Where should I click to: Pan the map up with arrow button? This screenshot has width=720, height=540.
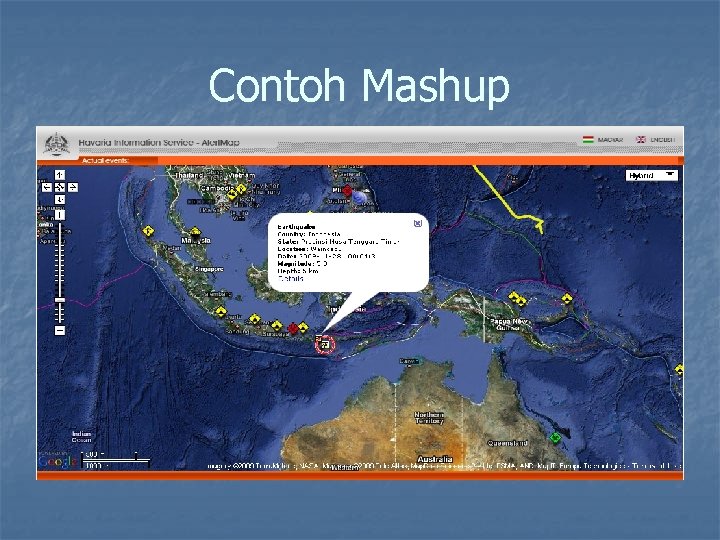click(60, 175)
